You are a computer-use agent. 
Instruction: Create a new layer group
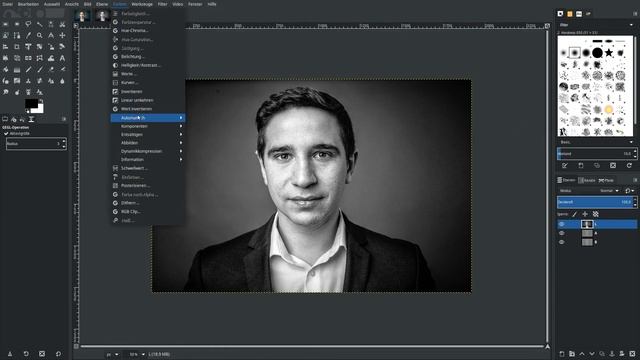(572, 353)
